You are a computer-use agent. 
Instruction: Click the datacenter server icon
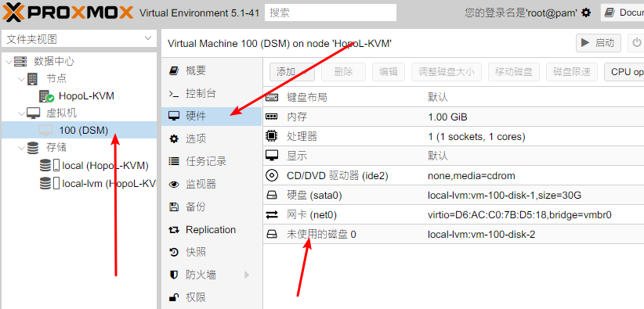tap(20, 62)
